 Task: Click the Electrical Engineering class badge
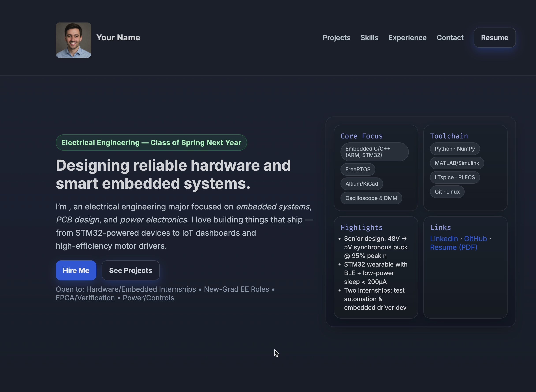tap(151, 143)
